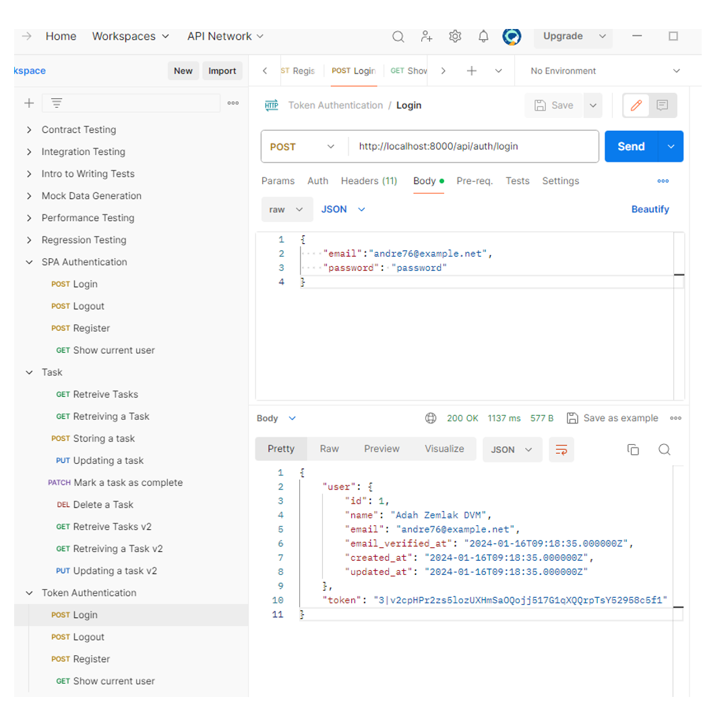
Task: Go to Home
Action: [x=61, y=36]
